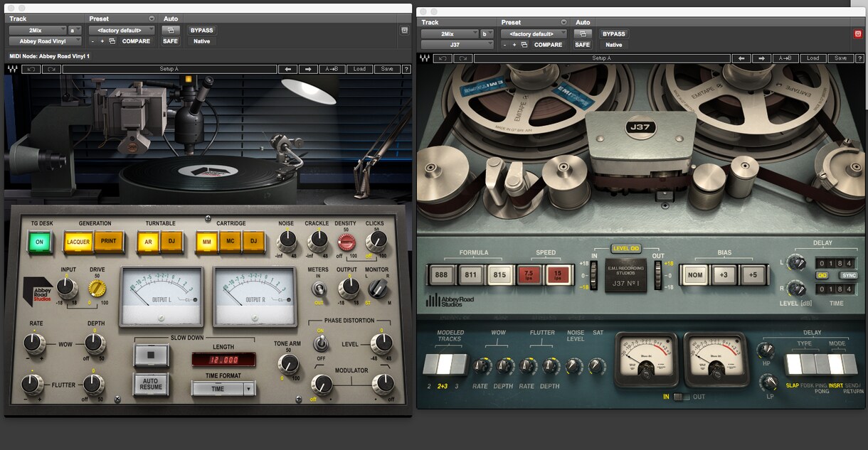Click COMPARE in the J37 header
The height and width of the screenshot is (450, 868).
tap(548, 45)
